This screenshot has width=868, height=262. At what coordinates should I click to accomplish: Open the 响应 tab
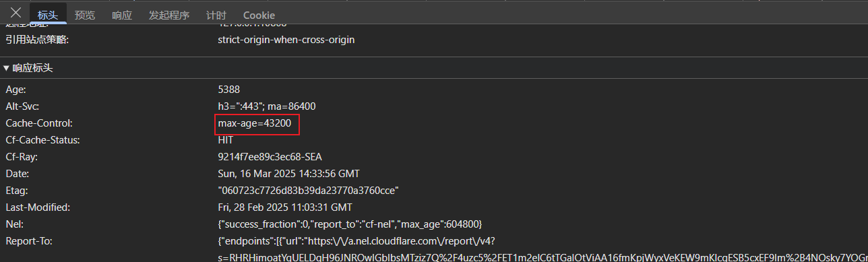point(122,15)
